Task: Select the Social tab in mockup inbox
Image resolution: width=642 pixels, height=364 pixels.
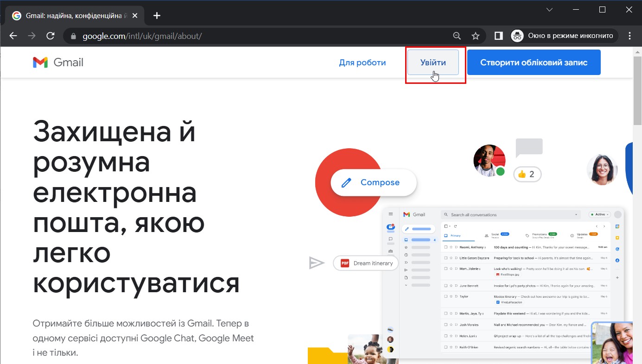Action: (496, 235)
